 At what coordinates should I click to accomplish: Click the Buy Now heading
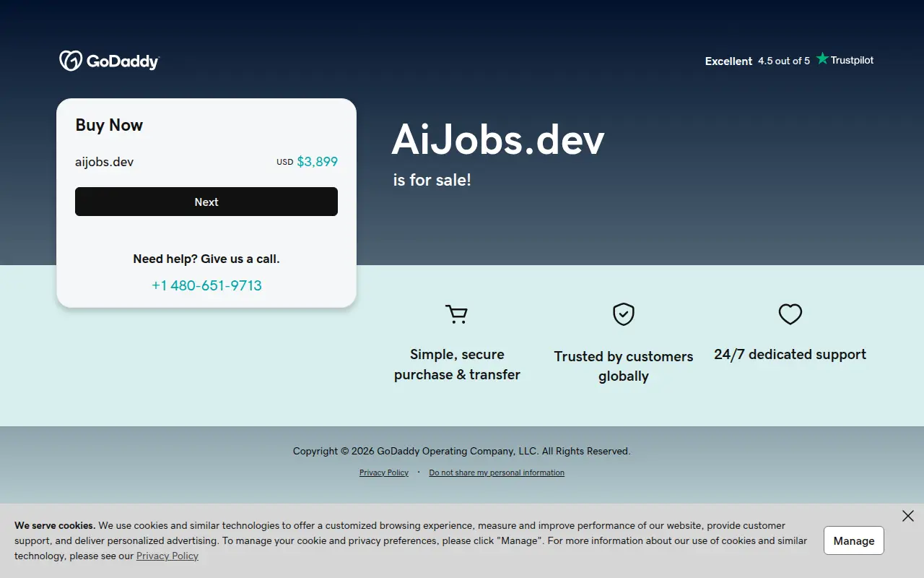pos(109,125)
